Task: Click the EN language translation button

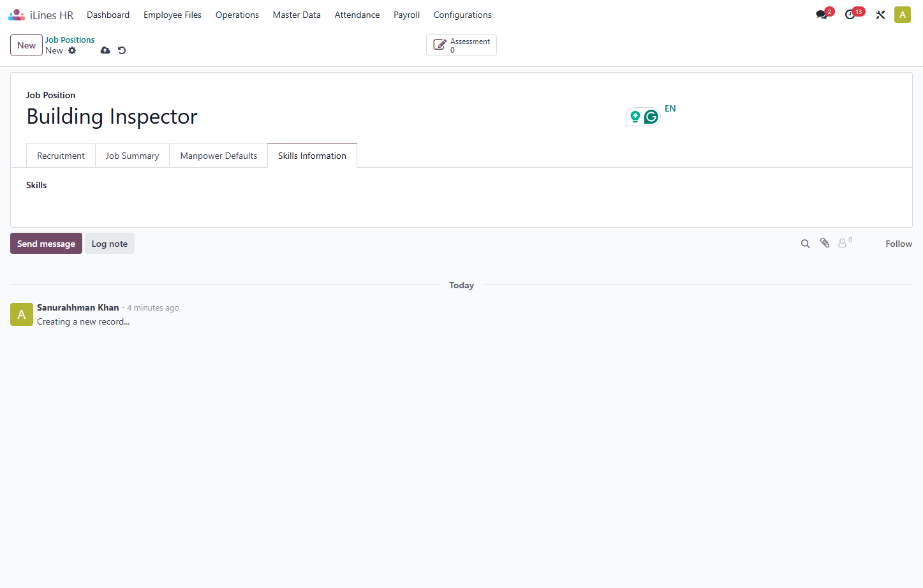Action: click(x=670, y=108)
